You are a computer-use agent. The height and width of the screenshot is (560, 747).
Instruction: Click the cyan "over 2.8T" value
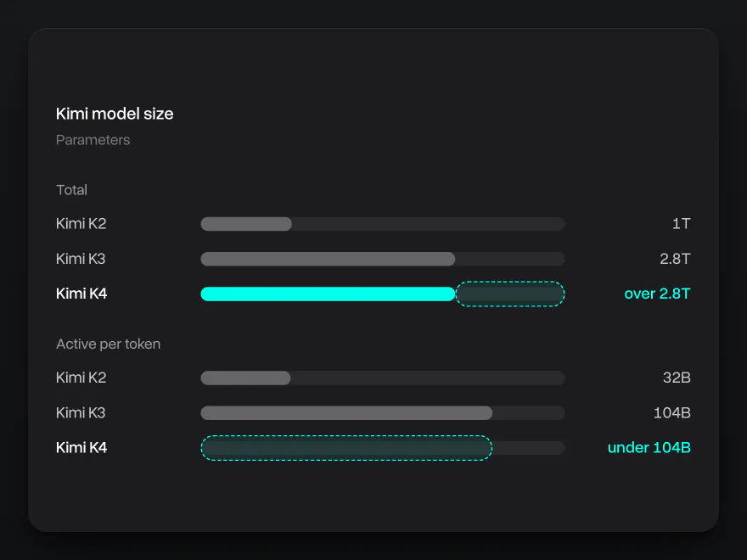(x=657, y=294)
